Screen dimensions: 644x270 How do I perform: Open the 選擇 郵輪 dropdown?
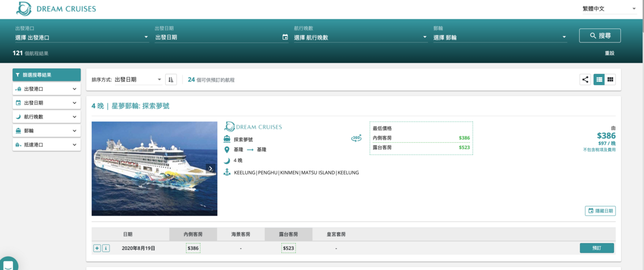[500, 38]
